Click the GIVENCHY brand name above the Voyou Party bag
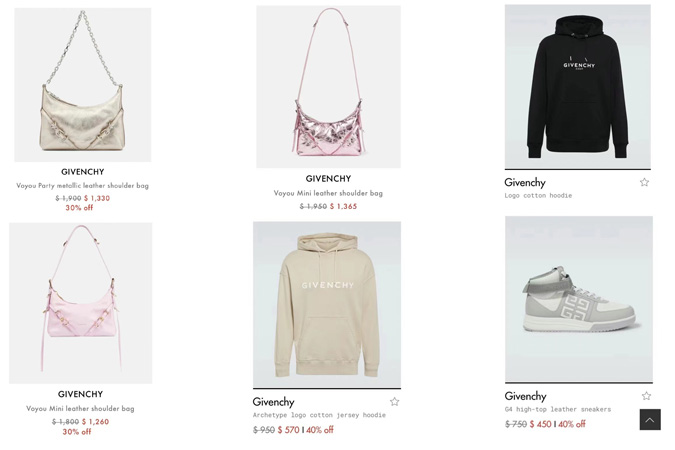675x450 pixels. 83,171
